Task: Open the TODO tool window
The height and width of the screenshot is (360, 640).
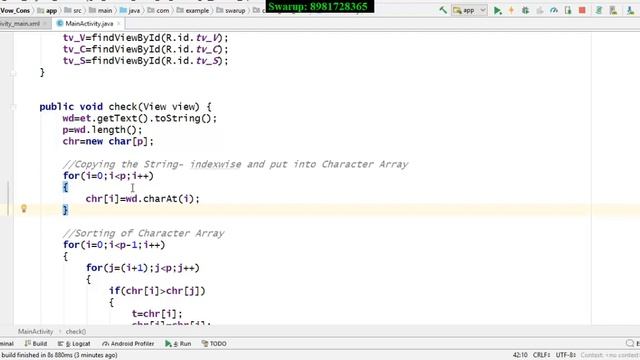Action: [214, 344]
